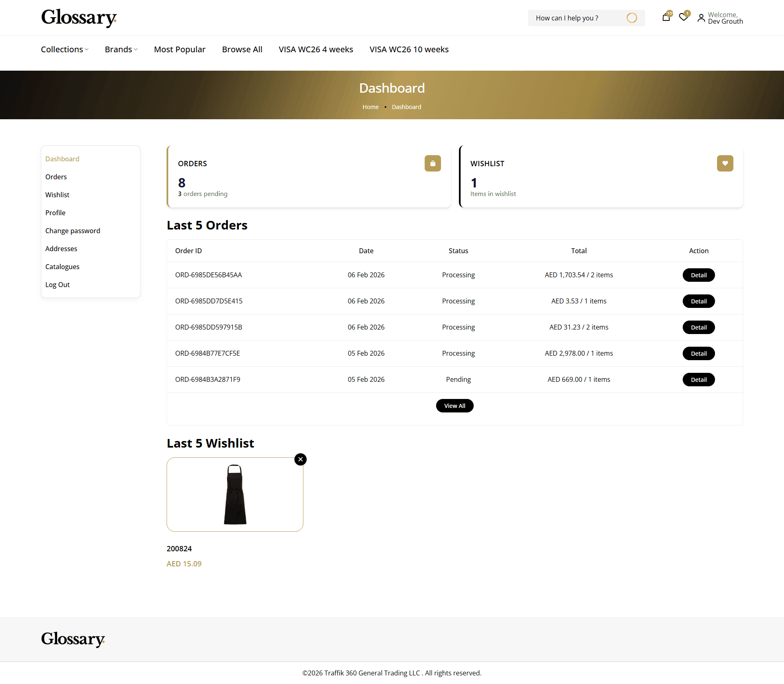Screen dimensions: 784x684
Task: Click the search circle icon in help box
Action: 632,18
